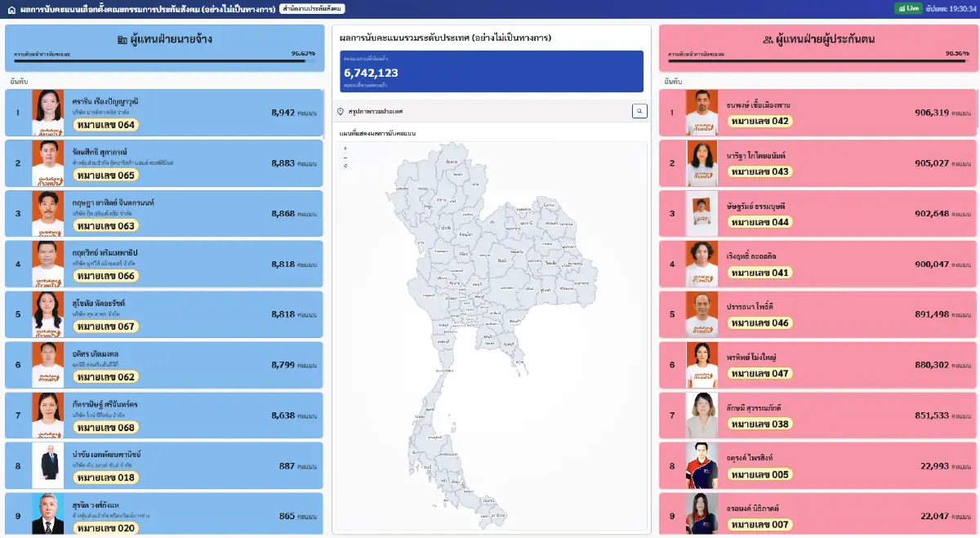Click the หมายเลข 007 number badge

coord(759,525)
